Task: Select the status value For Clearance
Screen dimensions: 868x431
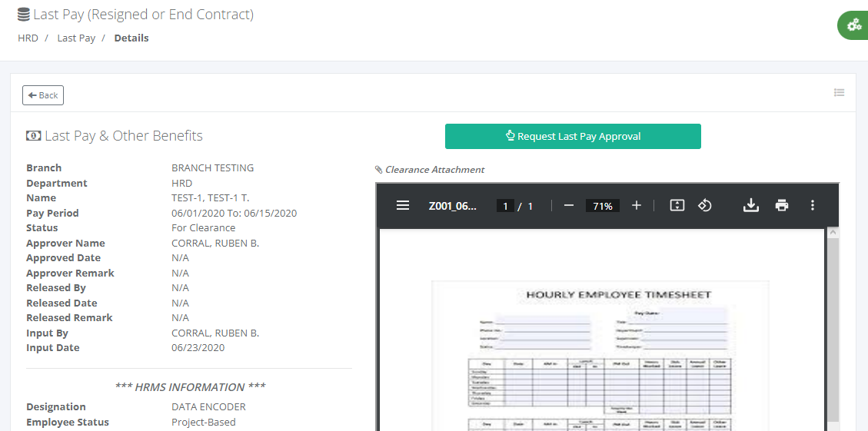Action: (x=203, y=228)
